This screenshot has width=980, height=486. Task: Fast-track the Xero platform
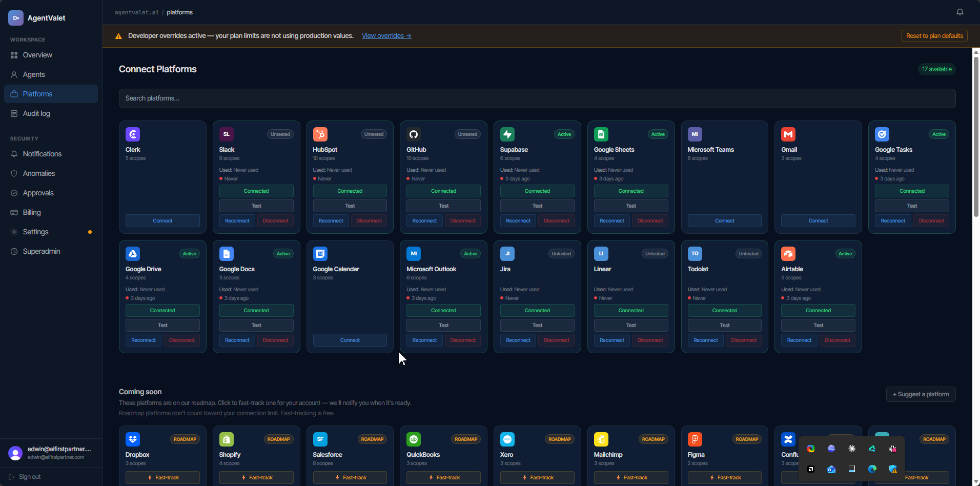pyautogui.click(x=537, y=478)
